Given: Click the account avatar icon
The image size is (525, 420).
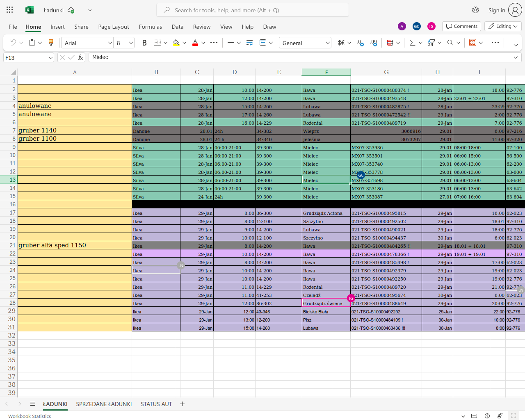Looking at the screenshot, I should [515, 10].
